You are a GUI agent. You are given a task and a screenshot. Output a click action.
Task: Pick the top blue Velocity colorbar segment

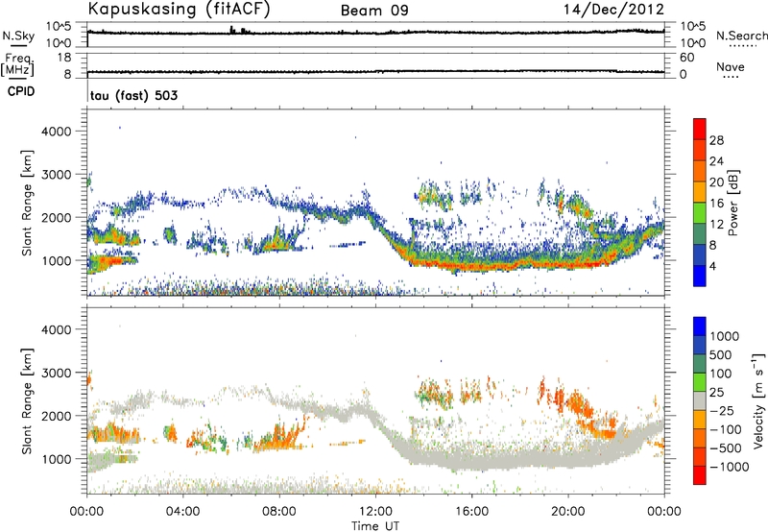point(700,326)
